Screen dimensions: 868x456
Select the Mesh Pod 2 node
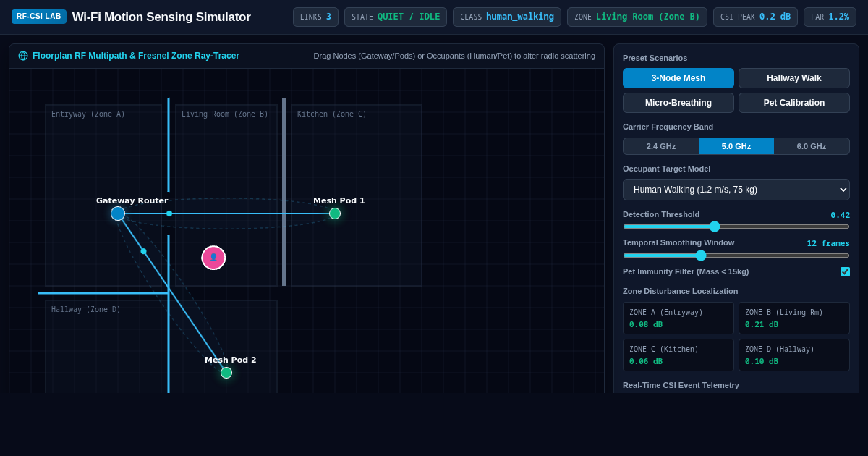[x=226, y=373]
